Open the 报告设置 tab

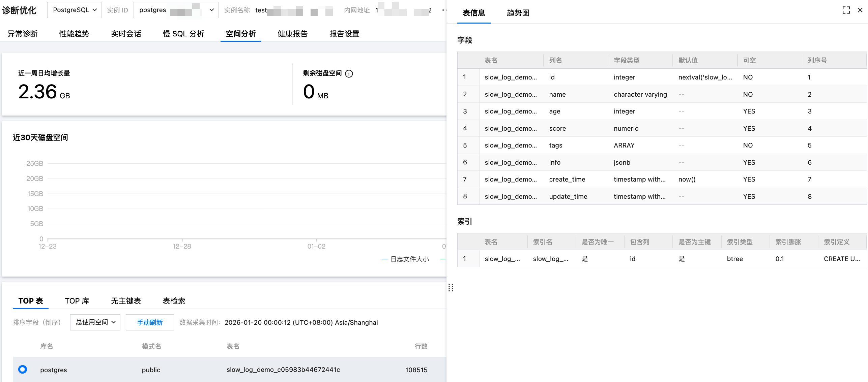(x=344, y=34)
